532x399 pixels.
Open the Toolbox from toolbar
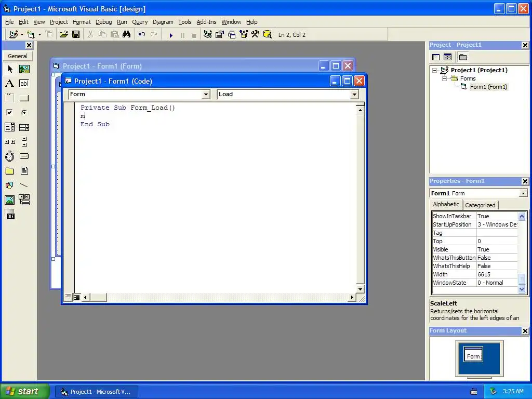coord(256,35)
